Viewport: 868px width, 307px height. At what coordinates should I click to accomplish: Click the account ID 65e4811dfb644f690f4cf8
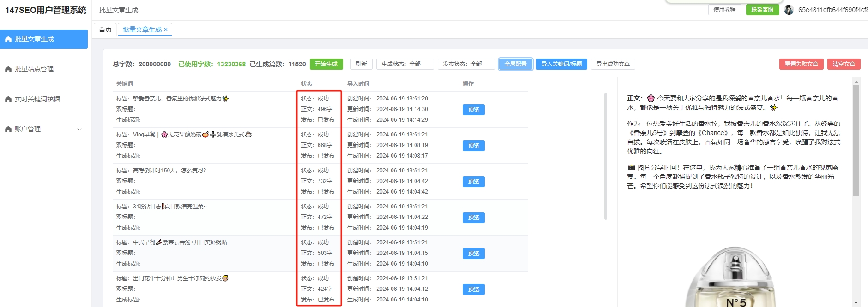[x=833, y=10]
